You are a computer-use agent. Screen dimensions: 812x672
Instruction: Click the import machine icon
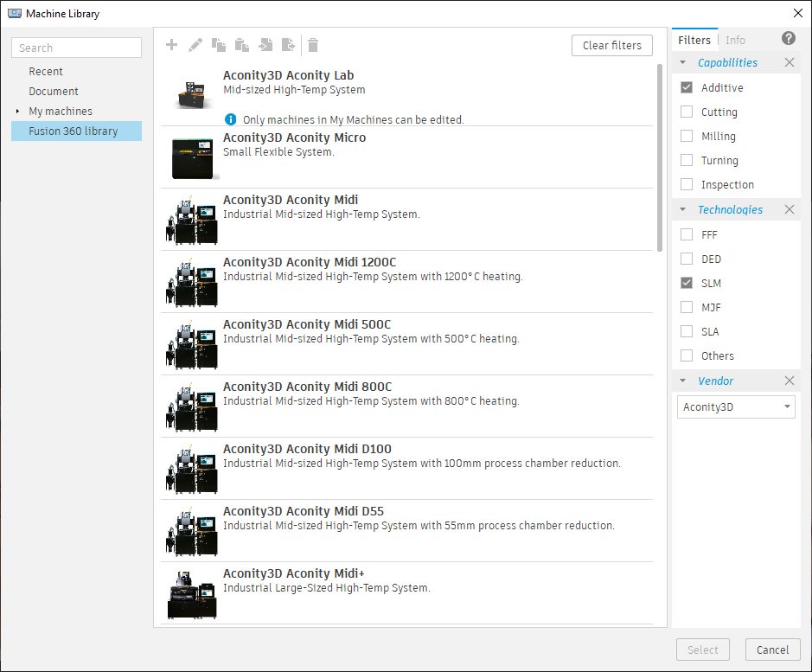265,45
